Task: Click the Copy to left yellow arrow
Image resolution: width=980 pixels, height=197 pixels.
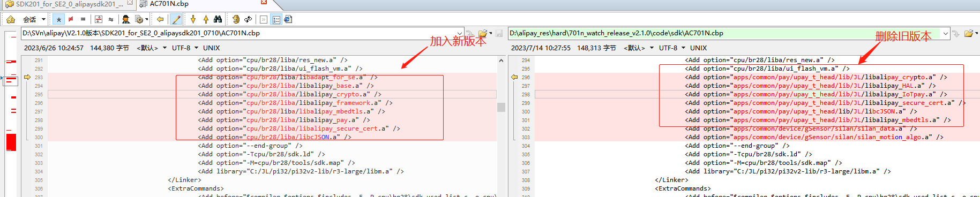Action: click(160, 19)
